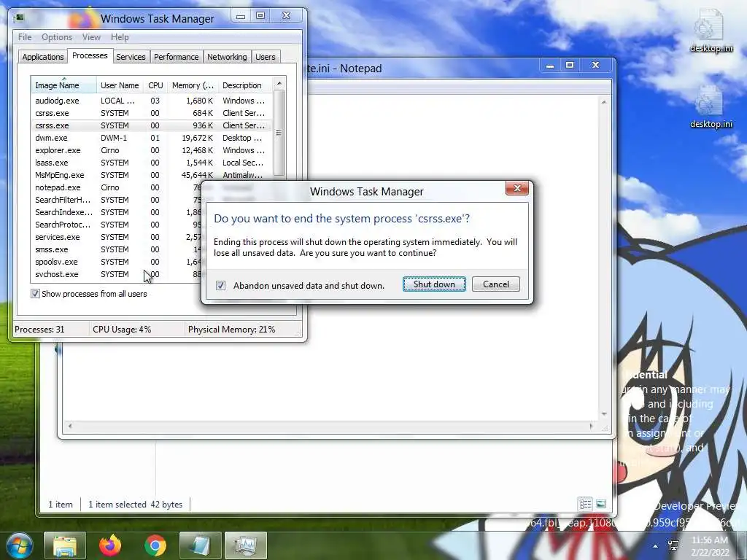Image resolution: width=747 pixels, height=560 pixels.
Task: Launch Firefox from the taskbar
Action: tap(110, 545)
